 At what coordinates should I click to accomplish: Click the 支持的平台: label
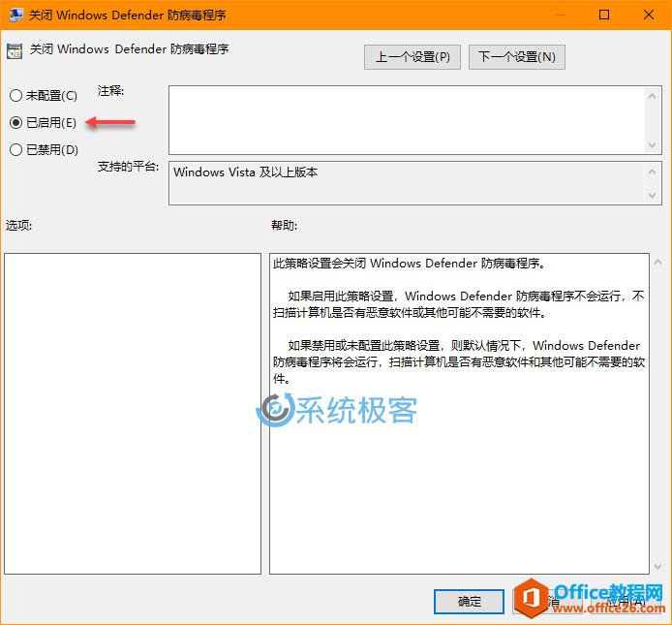(x=128, y=167)
